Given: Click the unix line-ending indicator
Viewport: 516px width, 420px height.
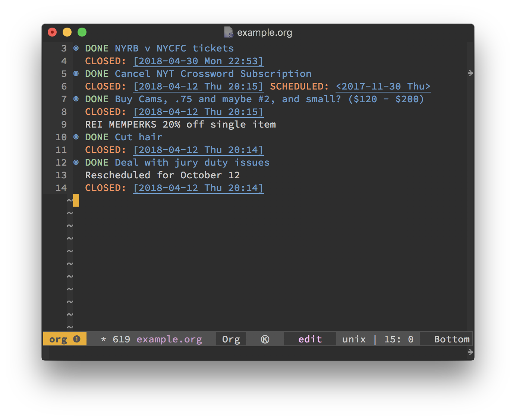Looking at the screenshot, I should pos(354,339).
